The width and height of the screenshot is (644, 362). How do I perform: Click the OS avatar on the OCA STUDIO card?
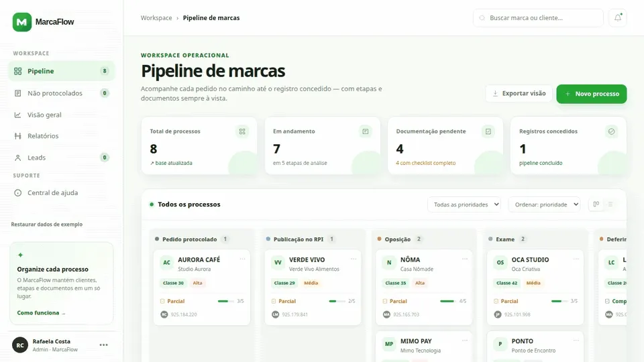tap(500, 263)
